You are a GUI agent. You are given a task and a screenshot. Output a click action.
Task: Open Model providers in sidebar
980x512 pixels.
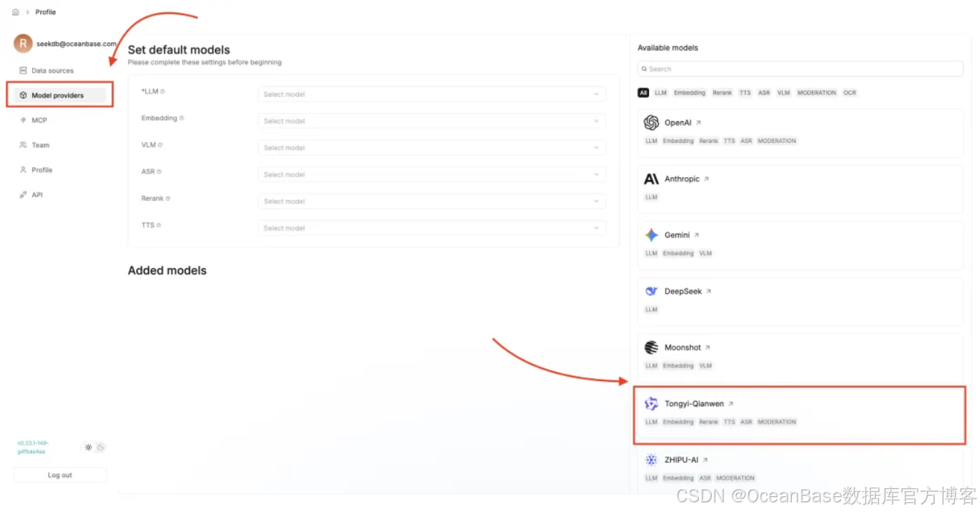(x=59, y=95)
